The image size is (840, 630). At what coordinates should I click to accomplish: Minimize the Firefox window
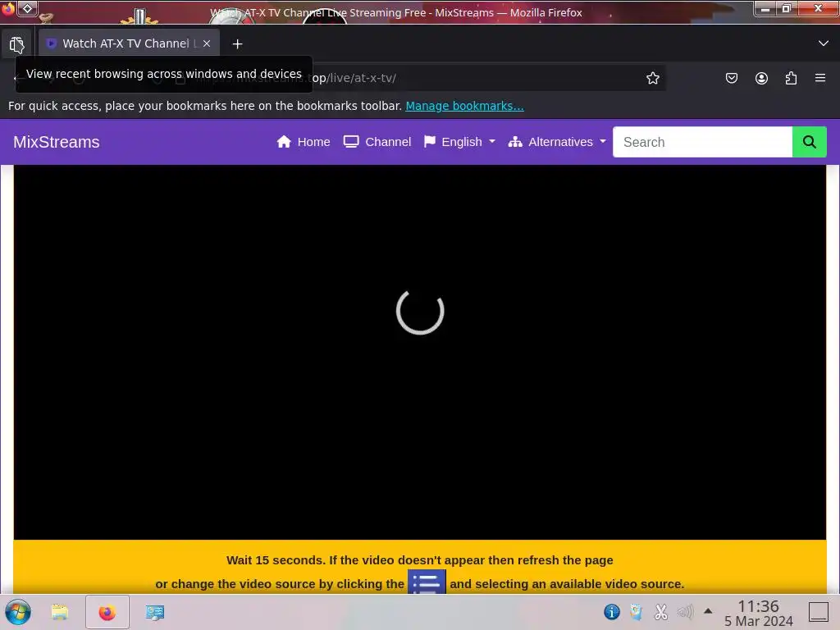coord(765,8)
